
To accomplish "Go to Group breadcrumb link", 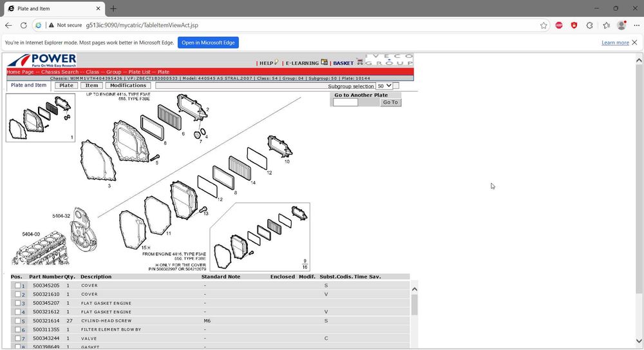I will pos(114,72).
